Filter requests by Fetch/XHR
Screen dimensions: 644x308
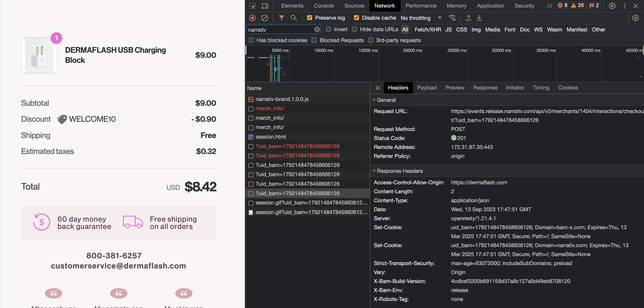pyautogui.click(x=428, y=29)
